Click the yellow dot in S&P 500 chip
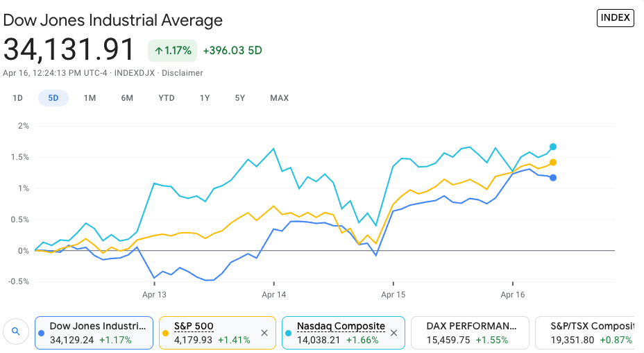The width and height of the screenshot is (644, 353). (166, 334)
